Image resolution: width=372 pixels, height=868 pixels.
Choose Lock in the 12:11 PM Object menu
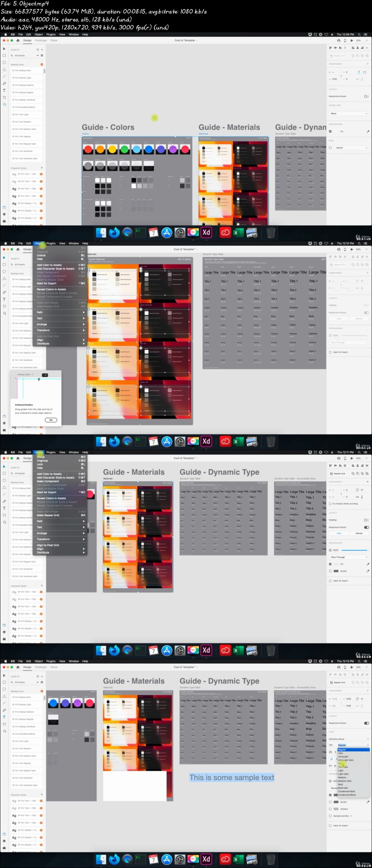tap(60, 464)
